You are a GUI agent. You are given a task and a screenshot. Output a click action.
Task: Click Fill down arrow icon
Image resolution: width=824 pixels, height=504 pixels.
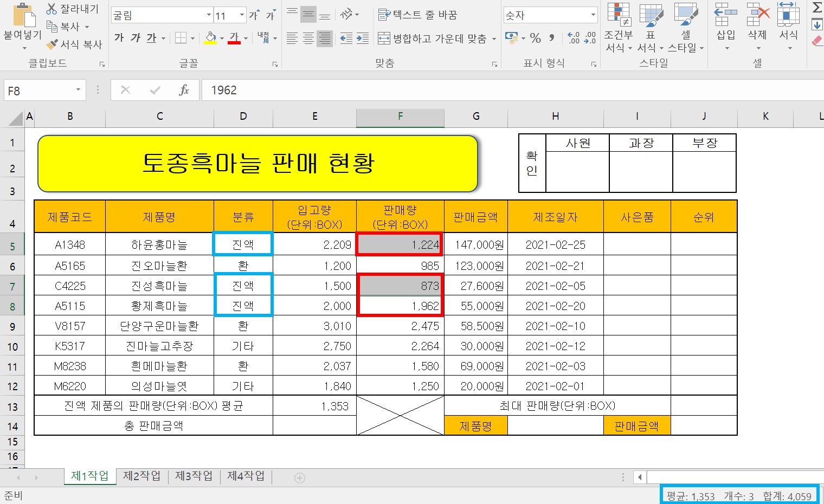pos(817,24)
